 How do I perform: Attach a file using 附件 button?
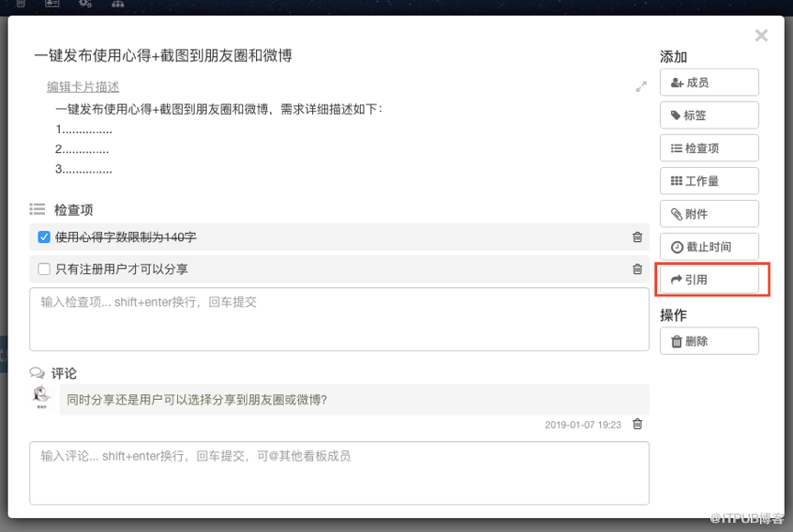(709, 214)
